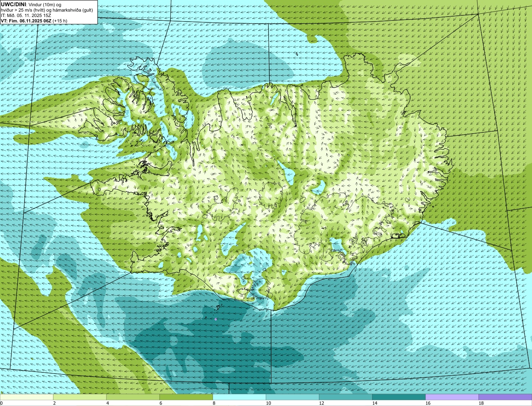Click the pale cream 0–2 legend swatch

point(27,397)
